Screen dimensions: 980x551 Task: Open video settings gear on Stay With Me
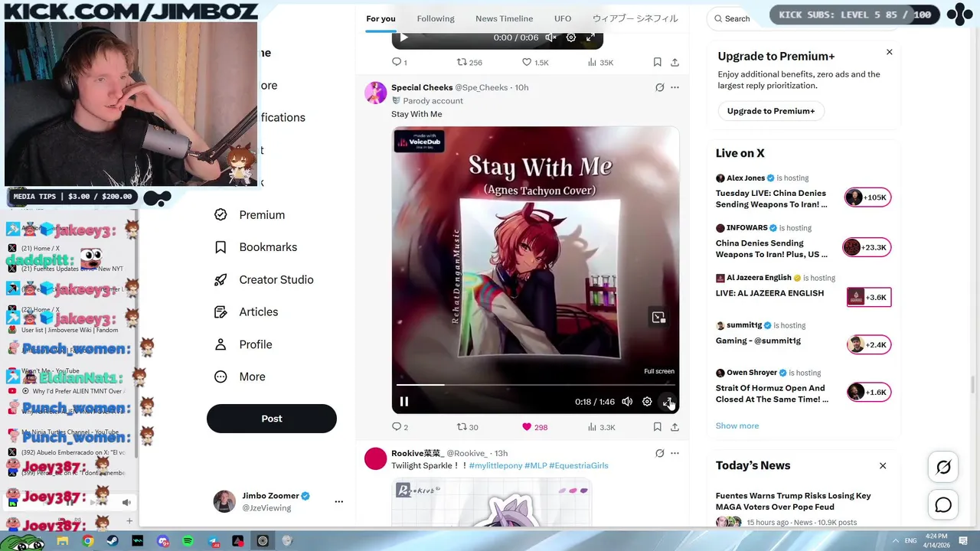(647, 402)
